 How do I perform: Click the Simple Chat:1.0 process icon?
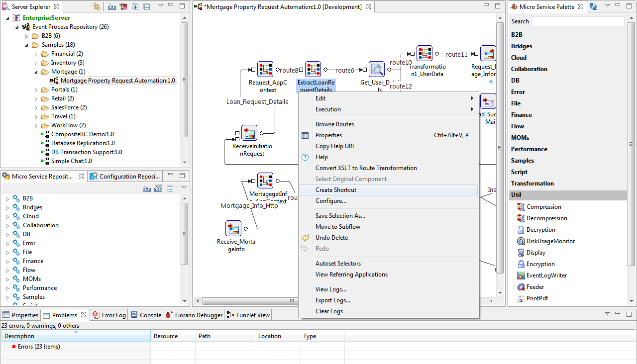(x=45, y=161)
